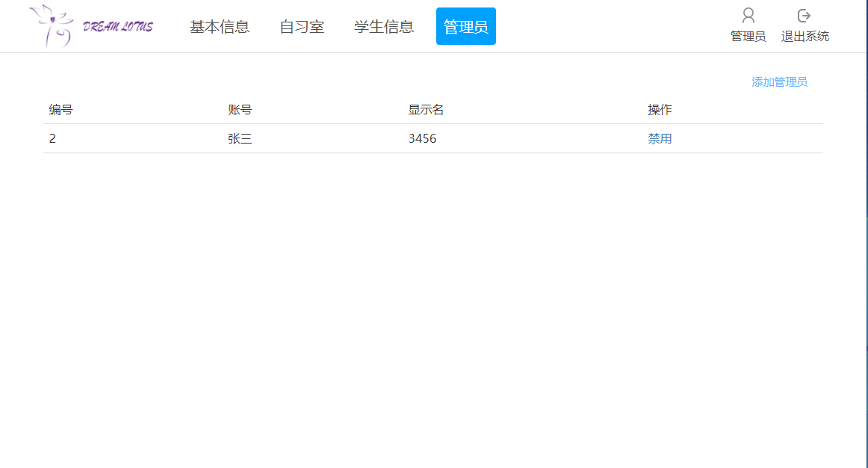
Task: Click the logout icon above 退出系统
Action: 804,15
